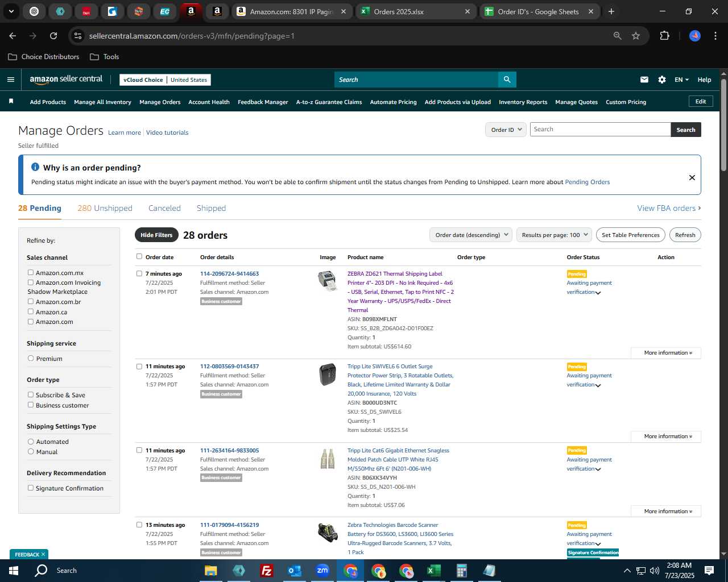Screen dimensions: 728x582
Task: Check the Subscribe & Save order type
Action: (x=31, y=395)
